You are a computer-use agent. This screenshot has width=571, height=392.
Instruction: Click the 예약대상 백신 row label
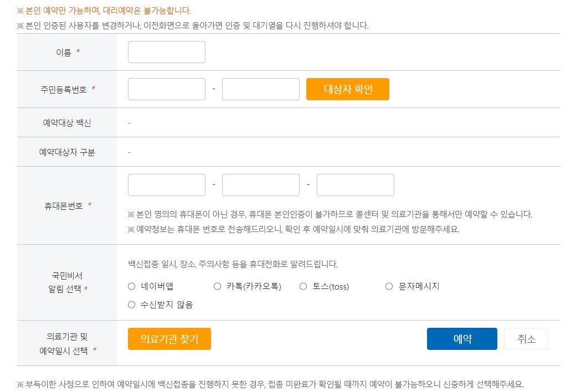point(67,123)
